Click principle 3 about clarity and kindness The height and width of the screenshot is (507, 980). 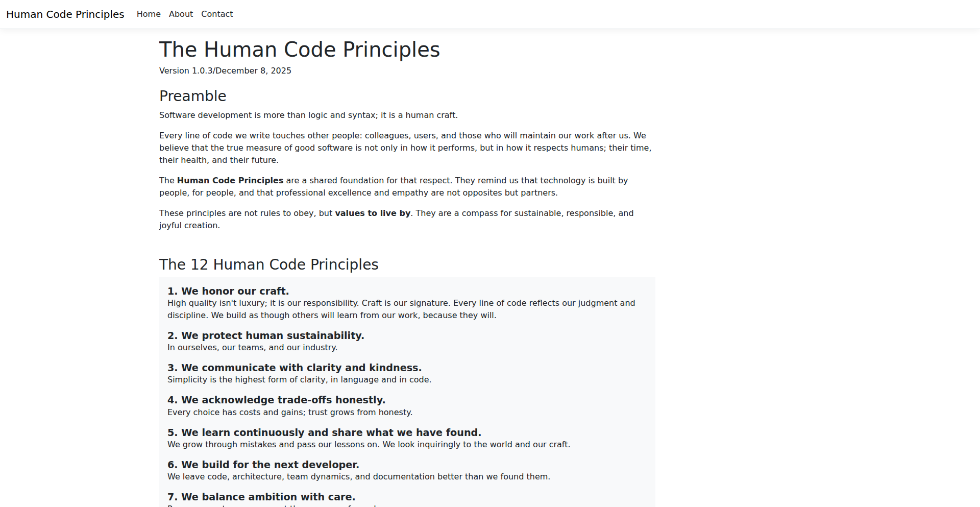coord(295,368)
